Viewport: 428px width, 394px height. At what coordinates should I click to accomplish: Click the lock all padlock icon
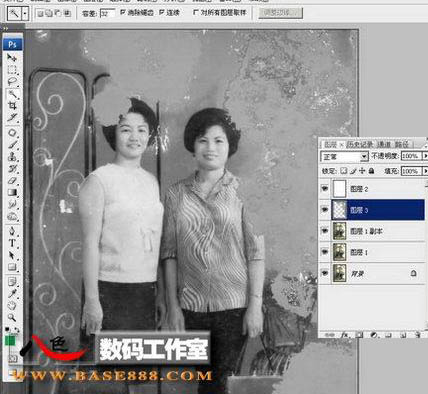click(x=371, y=171)
